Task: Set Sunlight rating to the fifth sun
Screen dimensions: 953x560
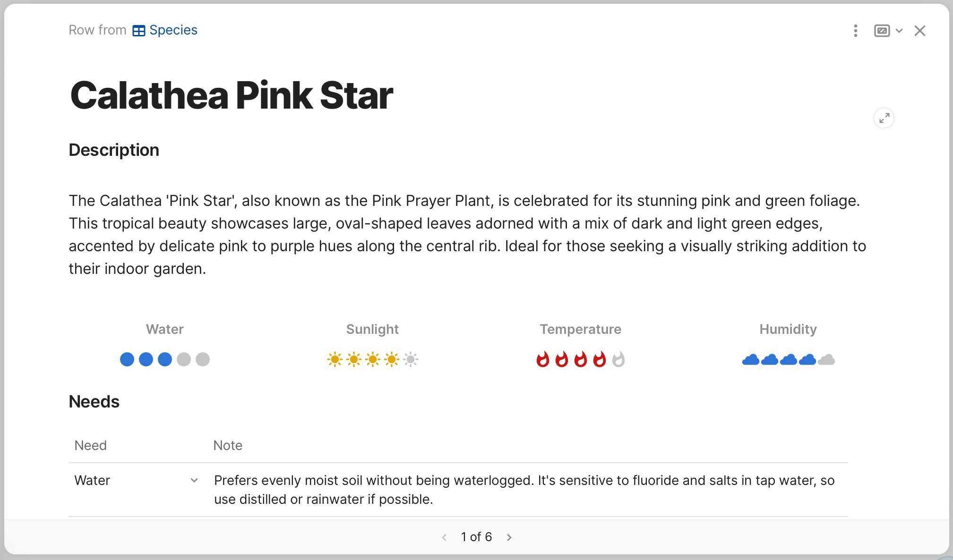Action: click(411, 359)
